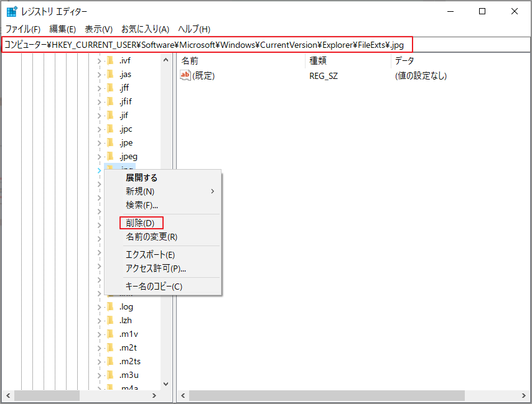Click the .ivf key folder icon
The height and width of the screenshot is (404, 532).
(111, 60)
